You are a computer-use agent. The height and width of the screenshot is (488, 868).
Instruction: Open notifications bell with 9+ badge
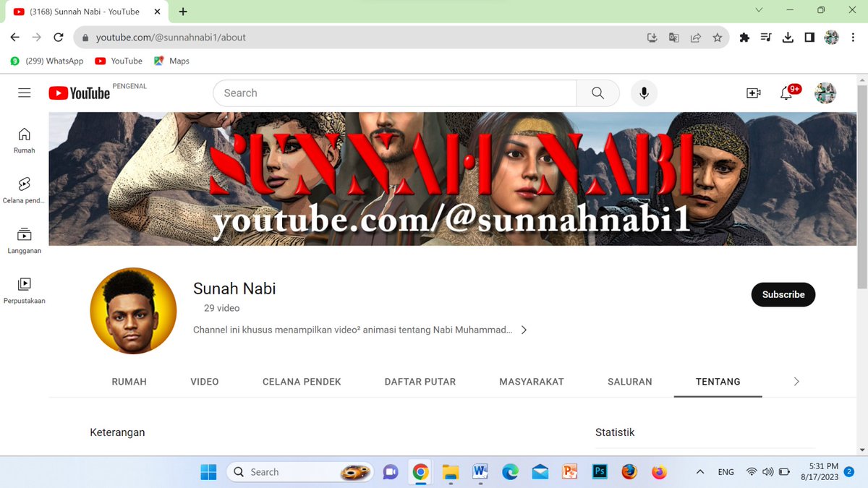point(786,93)
